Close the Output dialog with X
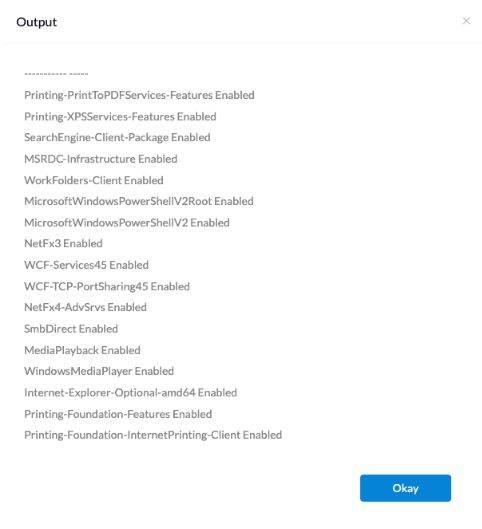 tap(466, 21)
